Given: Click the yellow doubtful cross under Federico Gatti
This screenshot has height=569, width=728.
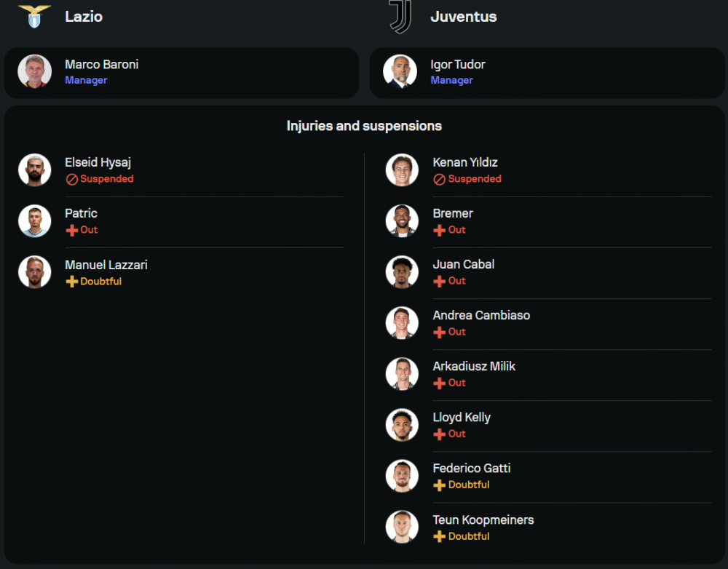Looking at the screenshot, I should tap(439, 485).
